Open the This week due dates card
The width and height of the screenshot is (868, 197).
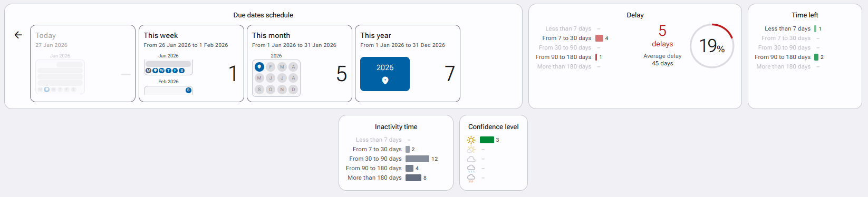pyautogui.click(x=191, y=63)
